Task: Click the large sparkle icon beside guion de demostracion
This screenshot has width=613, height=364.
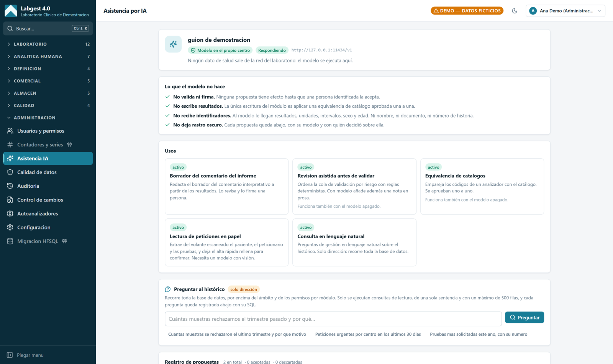Action: 173,44
